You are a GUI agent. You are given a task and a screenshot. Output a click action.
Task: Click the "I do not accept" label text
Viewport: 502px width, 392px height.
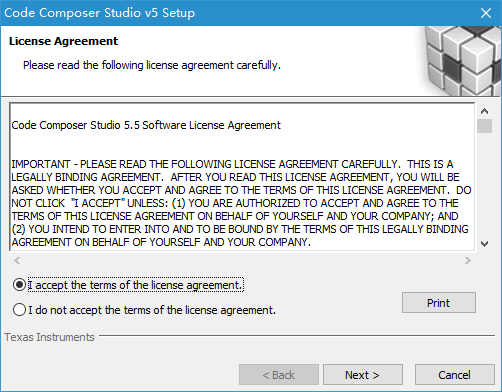coord(152,310)
